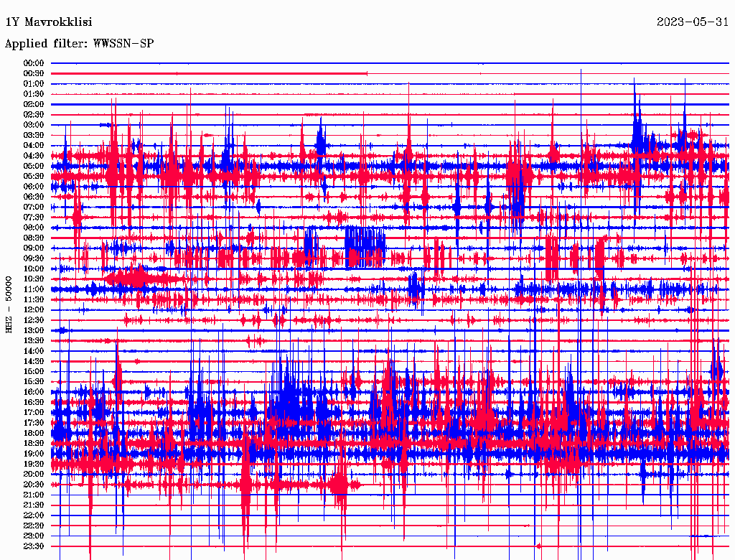Select the 14:00 time label
Viewport: 735px width, 560px height.
[x=33, y=351]
